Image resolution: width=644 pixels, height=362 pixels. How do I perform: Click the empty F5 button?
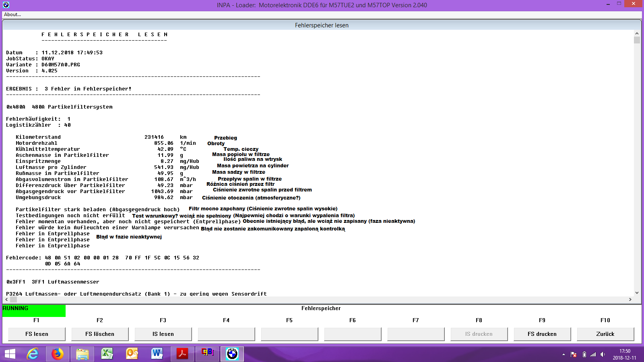pyautogui.click(x=289, y=334)
